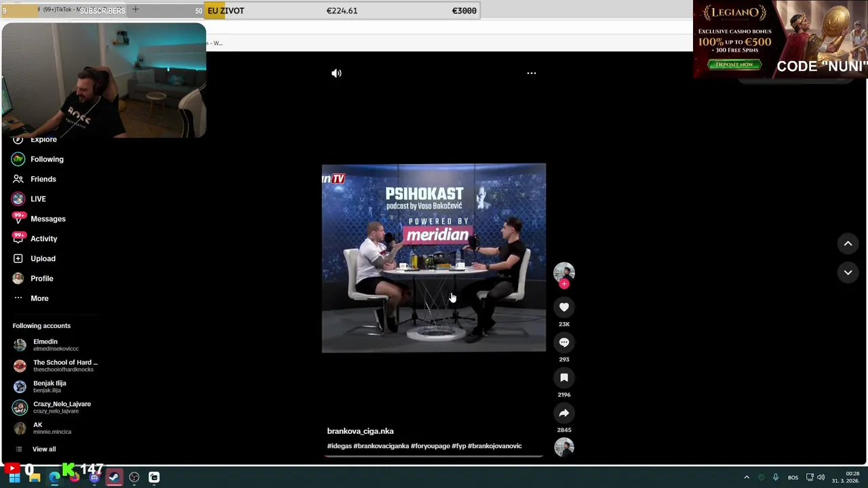Click the LIVE sidebar icon
This screenshot has width=868, height=488.
(18, 199)
